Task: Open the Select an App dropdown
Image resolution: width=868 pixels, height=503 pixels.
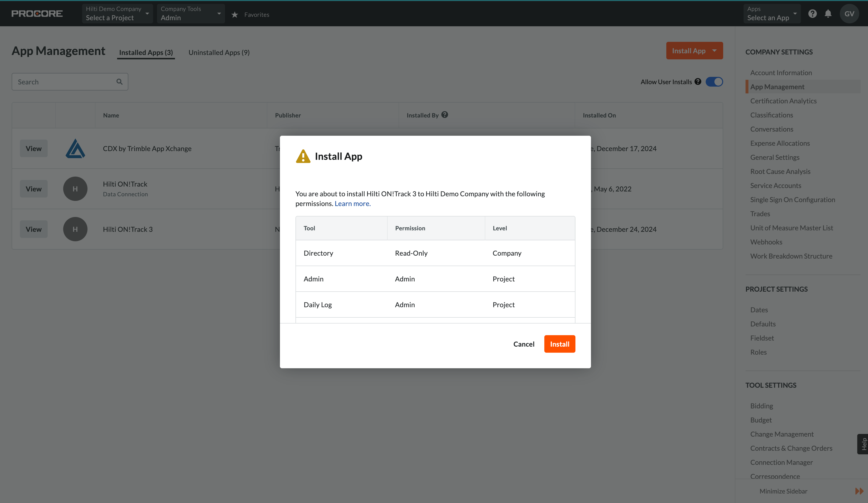Action: [x=772, y=14]
